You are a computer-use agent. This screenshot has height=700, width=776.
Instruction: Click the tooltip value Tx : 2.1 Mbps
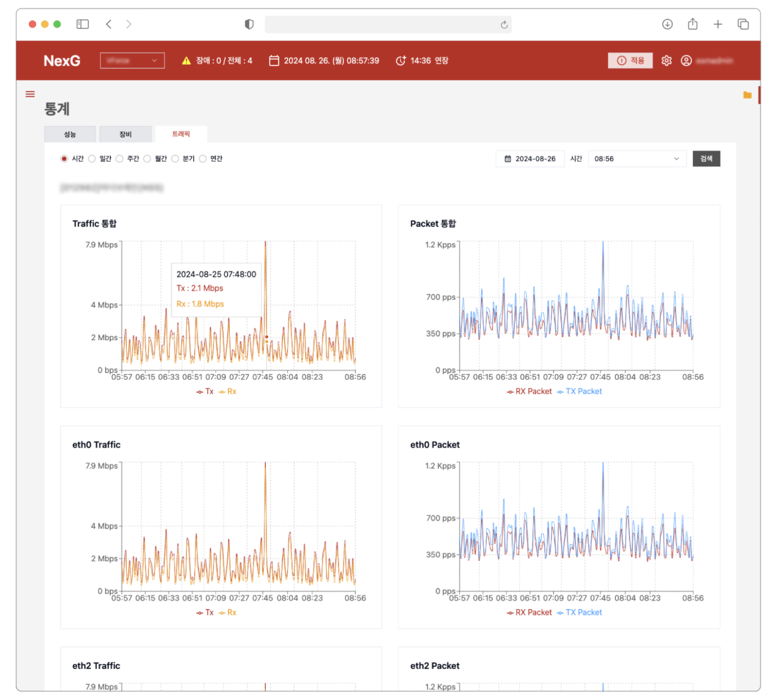(200, 288)
